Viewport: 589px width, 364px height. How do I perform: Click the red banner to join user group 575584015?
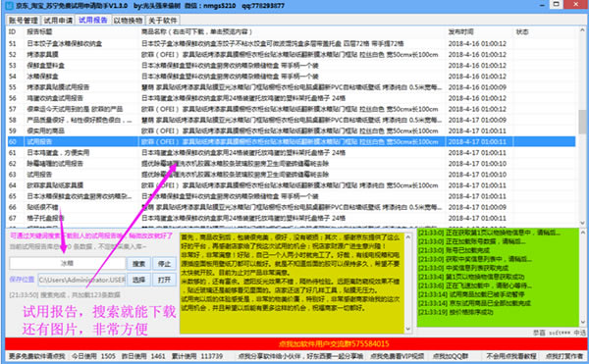click(295, 343)
